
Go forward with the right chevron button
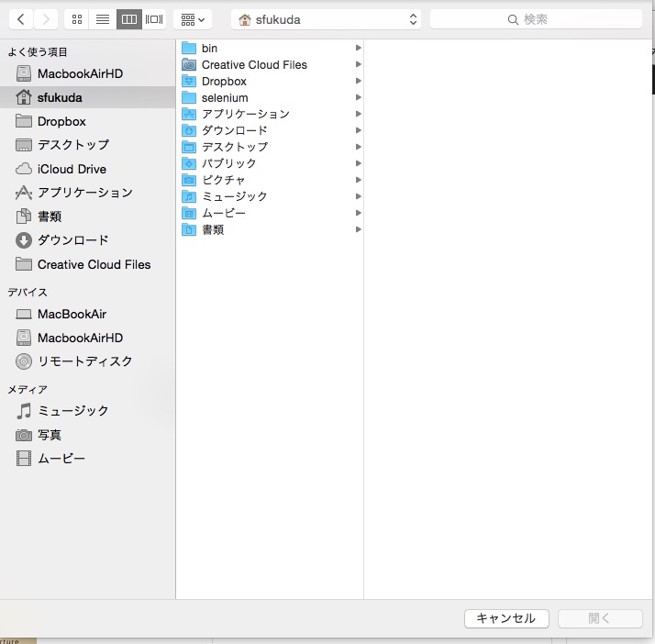click(46, 19)
